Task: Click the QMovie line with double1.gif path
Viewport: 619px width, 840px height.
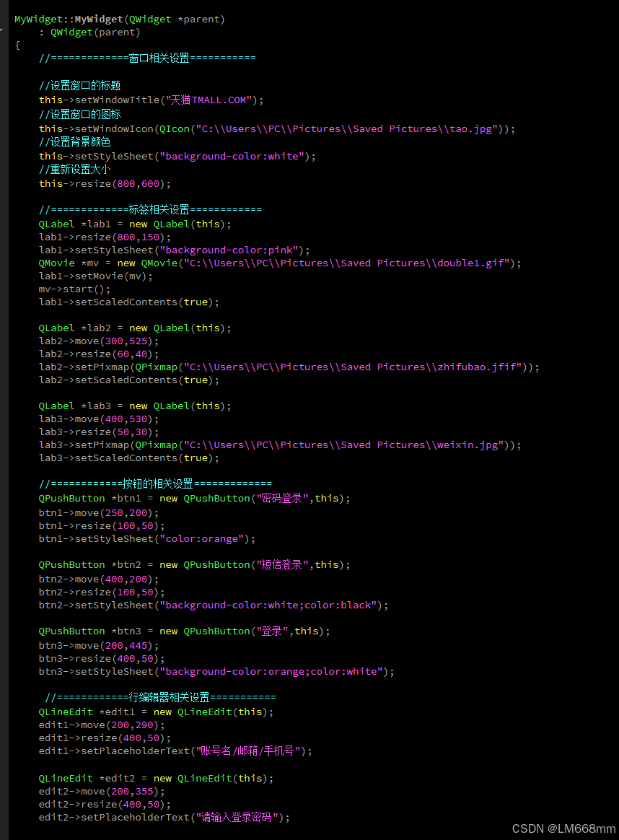Action: click(280, 263)
